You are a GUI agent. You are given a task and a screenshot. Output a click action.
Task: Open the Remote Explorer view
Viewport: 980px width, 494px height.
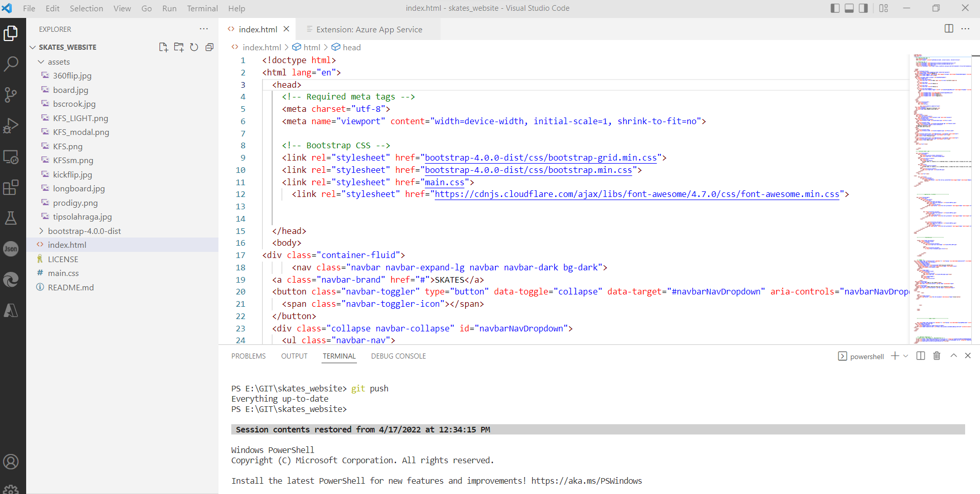tap(11, 156)
